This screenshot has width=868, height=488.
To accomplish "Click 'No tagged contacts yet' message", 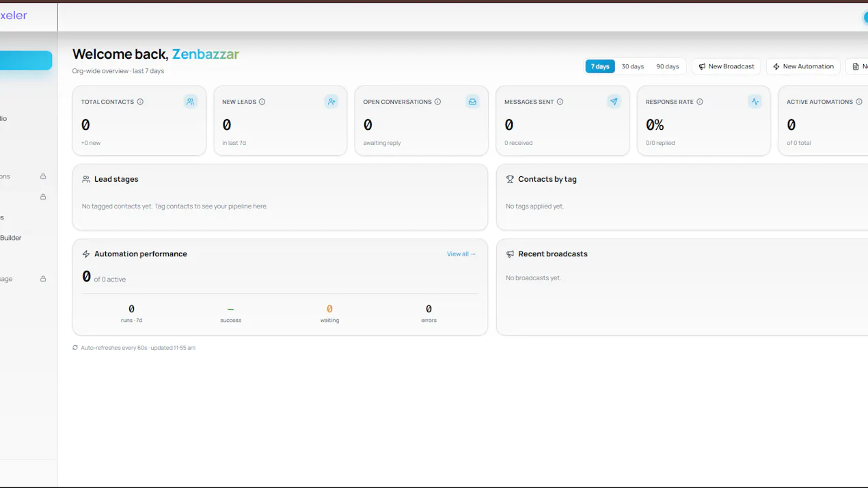I will click(175, 206).
